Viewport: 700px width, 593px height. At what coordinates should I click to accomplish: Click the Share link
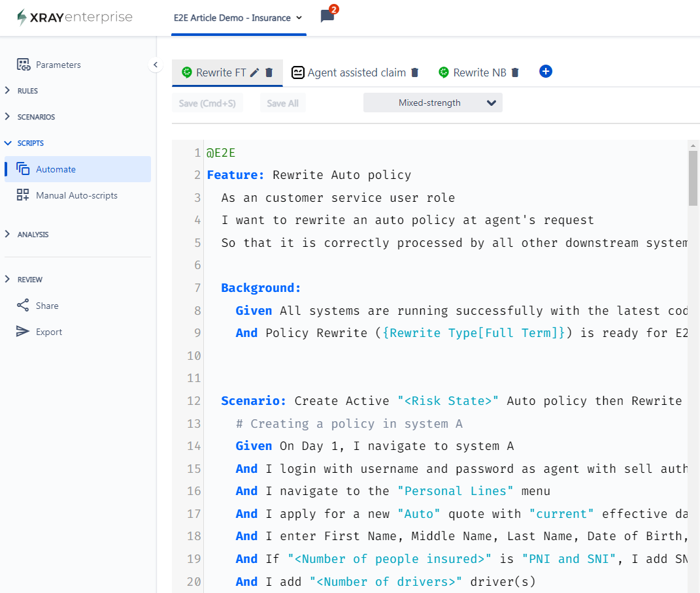click(47, 306)
